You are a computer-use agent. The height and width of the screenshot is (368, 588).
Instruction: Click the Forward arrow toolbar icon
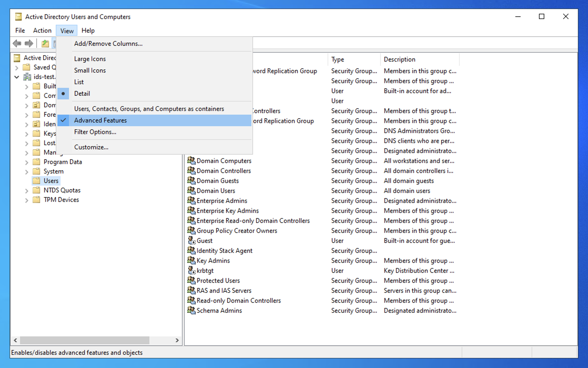pos(29,43)
